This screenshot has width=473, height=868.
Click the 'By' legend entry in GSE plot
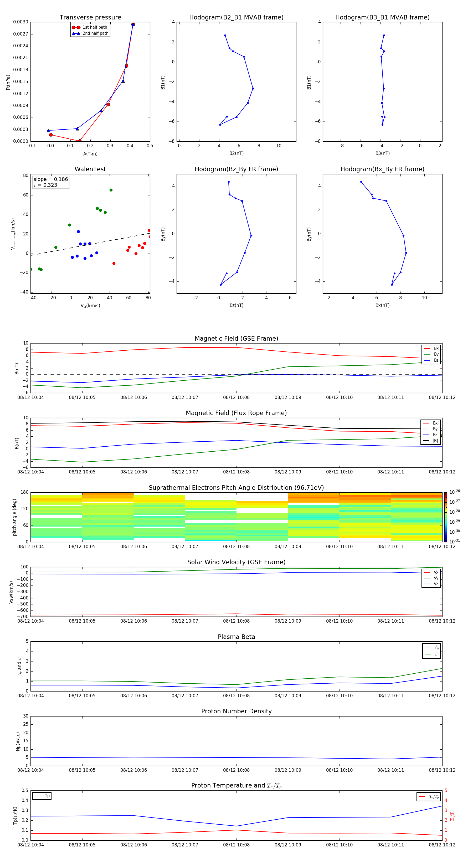click(431, 354)
